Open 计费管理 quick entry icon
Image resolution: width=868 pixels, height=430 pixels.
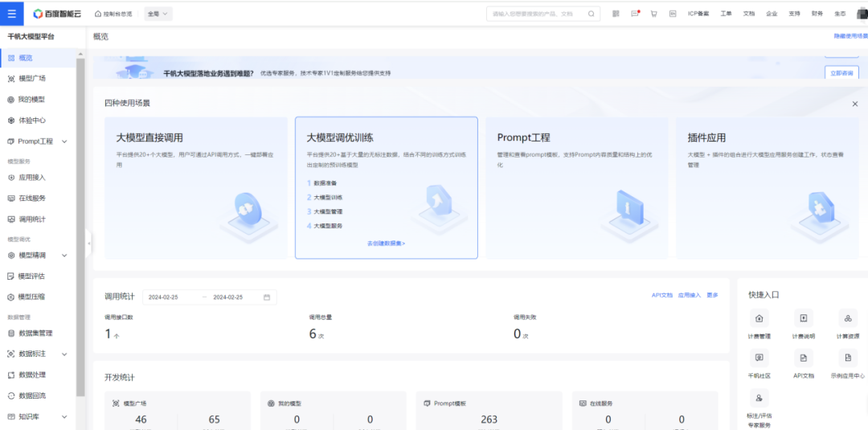tap(759, 318)
